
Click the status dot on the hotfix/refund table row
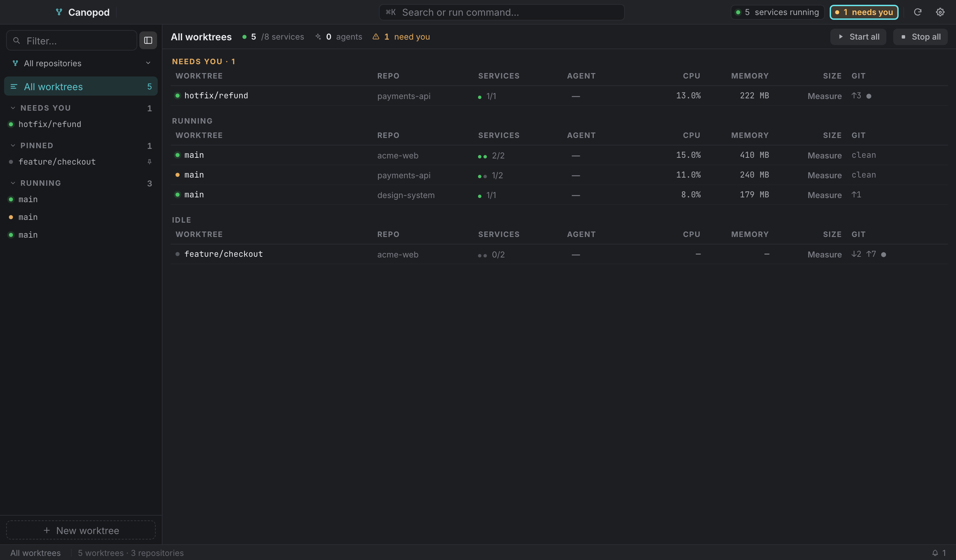(x=177, y=96)
